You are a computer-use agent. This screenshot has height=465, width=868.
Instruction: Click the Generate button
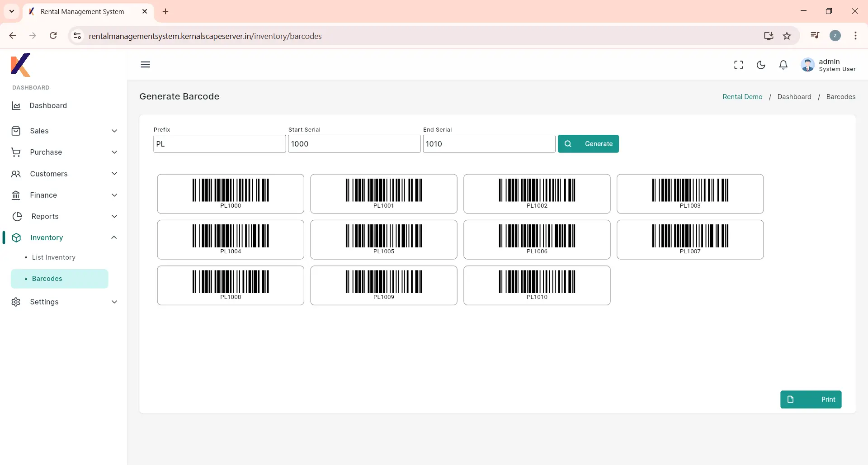588,144
